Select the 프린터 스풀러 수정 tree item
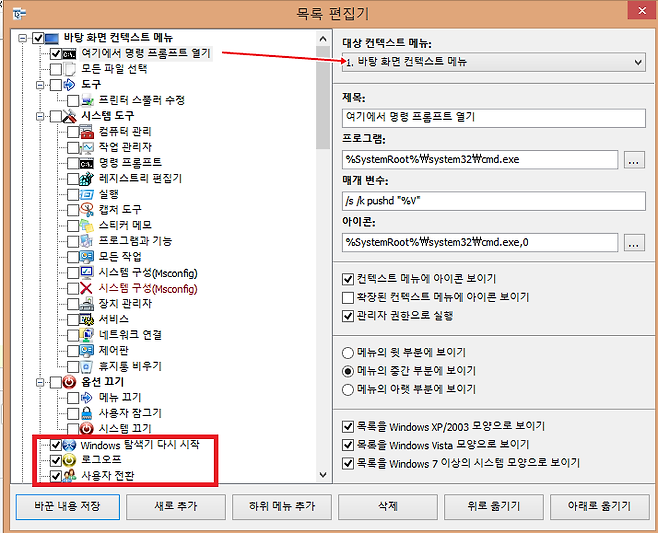The height and width of the screenshot is (533, 658). click(140, 101)
